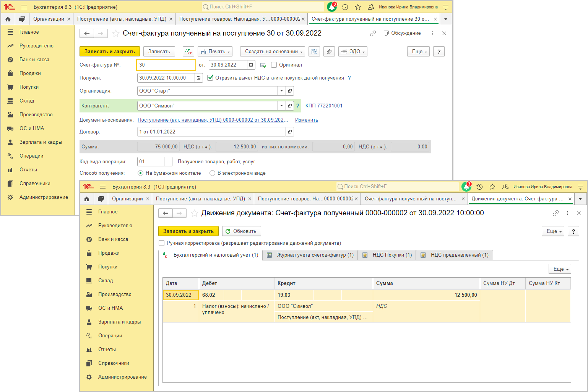Click the link icon in Движения документа form header
This screenshot has width=588, height=392.
[x=556, y=213]
